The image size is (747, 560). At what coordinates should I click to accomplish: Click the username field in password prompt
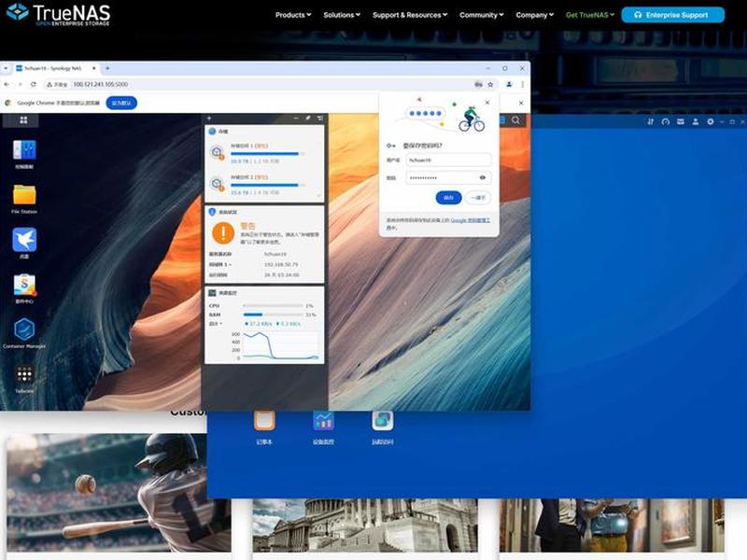[448, 160]
